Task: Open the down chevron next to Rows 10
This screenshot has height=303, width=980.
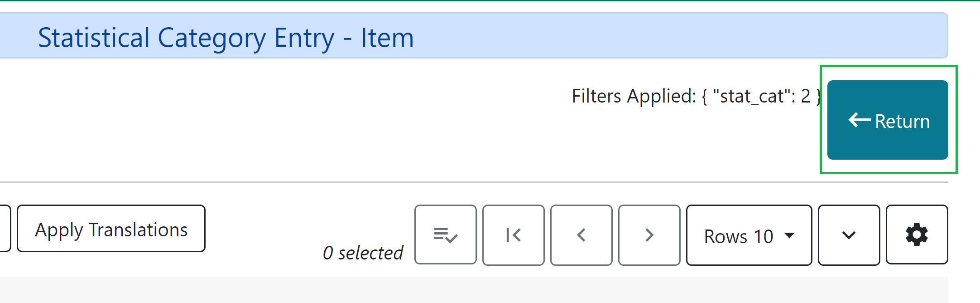Action: (x=848, y=235)
